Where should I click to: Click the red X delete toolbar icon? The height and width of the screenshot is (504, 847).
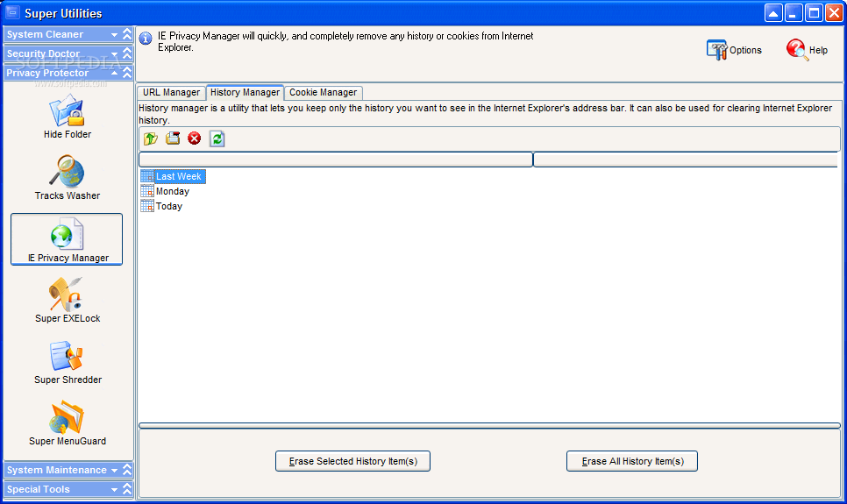[195, 138]
